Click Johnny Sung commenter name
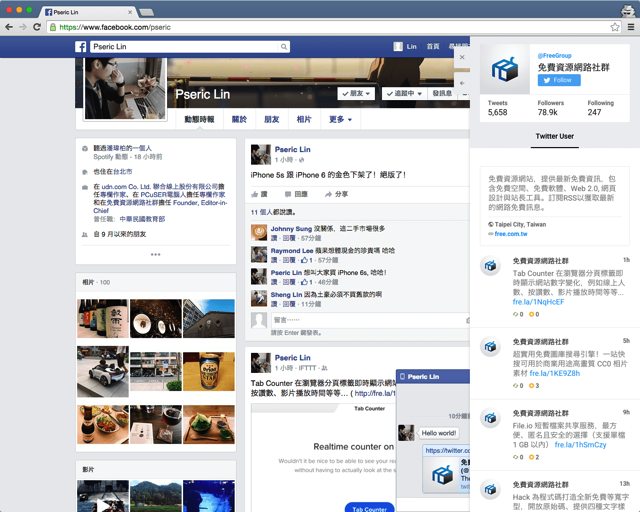Image resolution: width=640 pixels, height=512 pixels. tap(291, 229)
